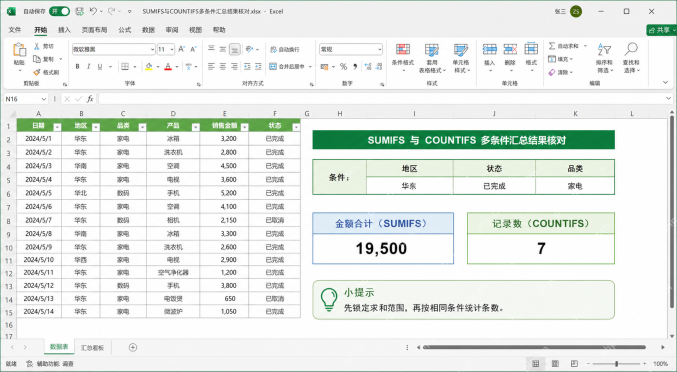
Task: Click the Insert Function fx icon
Action: pyautogui.click(x=90, y=99)
